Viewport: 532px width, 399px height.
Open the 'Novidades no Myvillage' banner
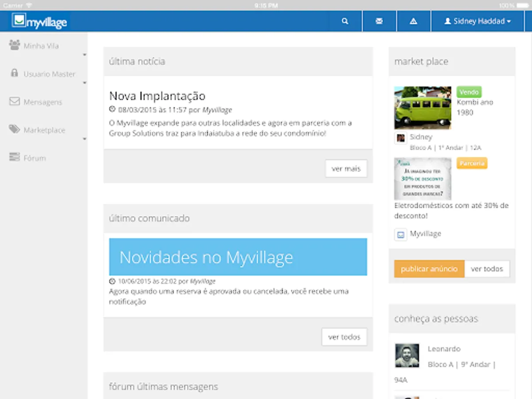[238, 257]
